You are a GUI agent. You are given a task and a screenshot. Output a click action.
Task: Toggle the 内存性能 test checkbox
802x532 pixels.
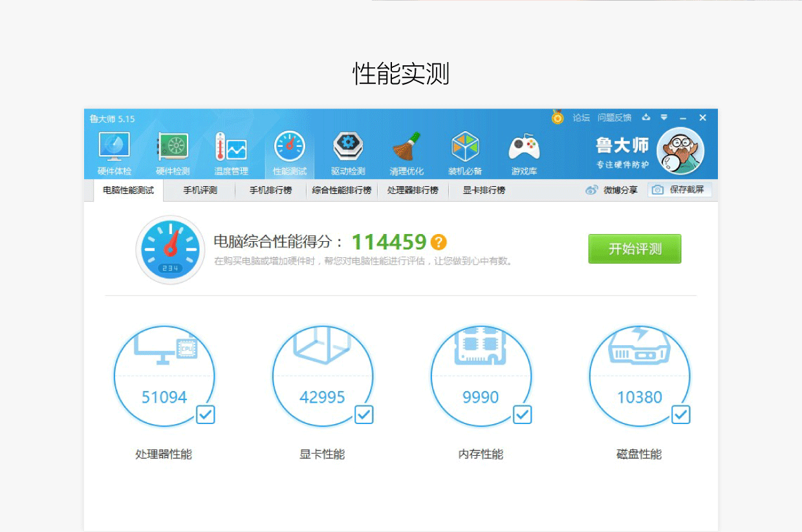coord(523,414)
